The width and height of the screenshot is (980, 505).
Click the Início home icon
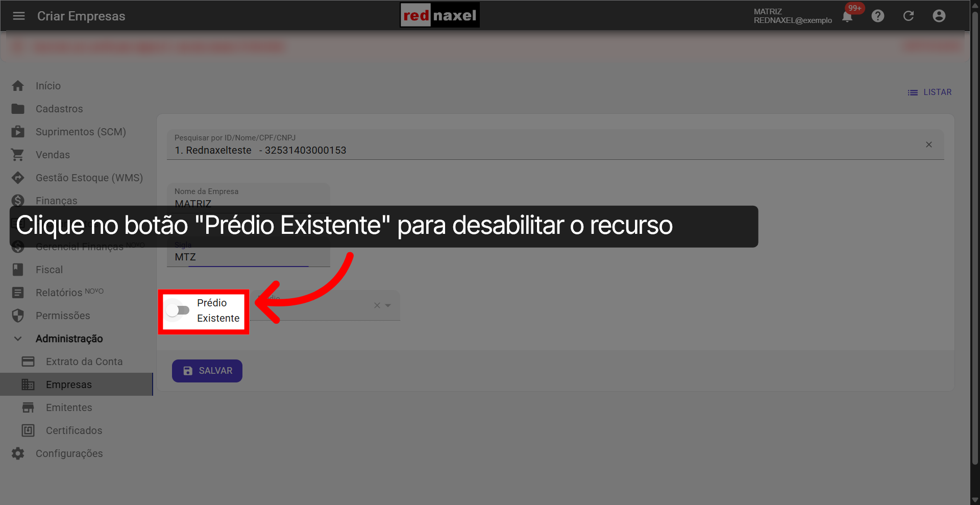(18, 86)
